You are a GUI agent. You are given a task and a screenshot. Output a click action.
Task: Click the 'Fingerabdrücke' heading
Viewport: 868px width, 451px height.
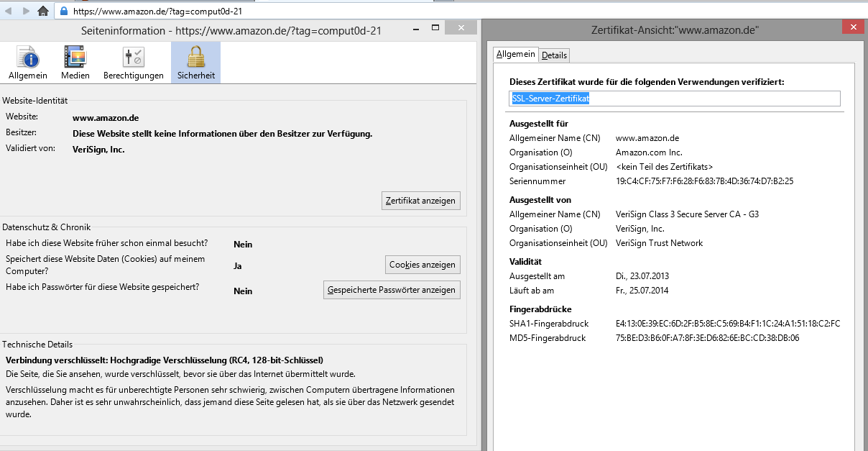tap(540, 309)
